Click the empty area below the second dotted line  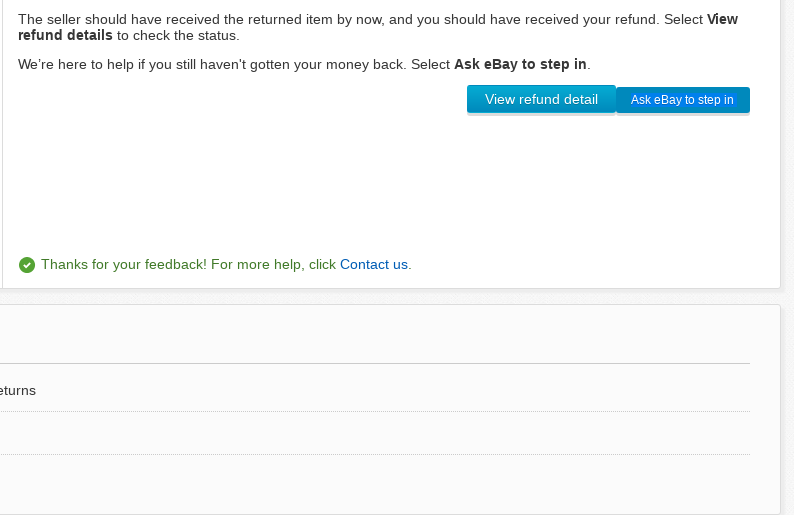click(x=370, y=482)
